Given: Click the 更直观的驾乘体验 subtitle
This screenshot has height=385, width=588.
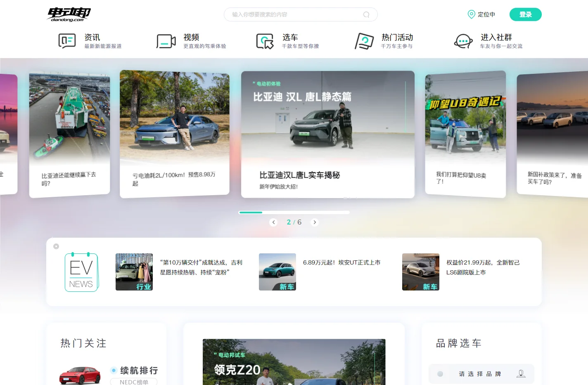Looking at the screenshot, I should pyautogui.click(x=205, y=46).
